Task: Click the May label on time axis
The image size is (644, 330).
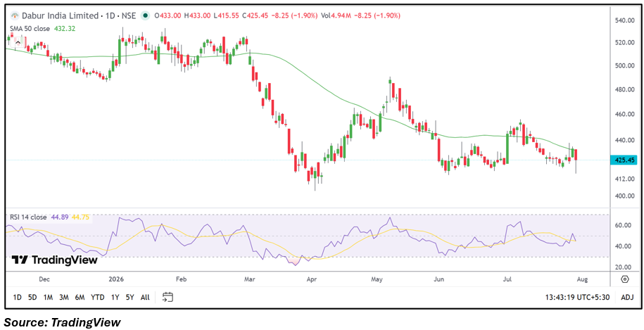Action: (377, 279)
